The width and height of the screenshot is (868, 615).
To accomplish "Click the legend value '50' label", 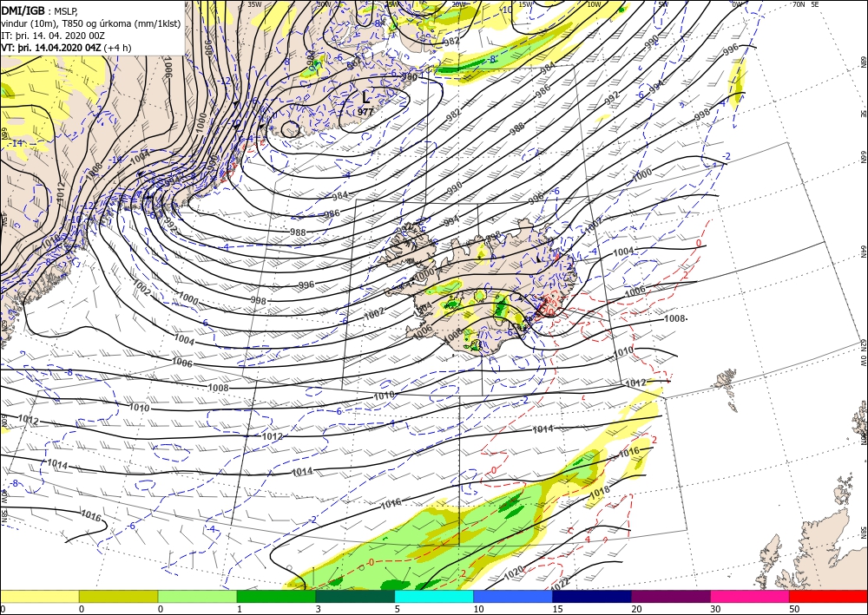I will pos(794,609).
